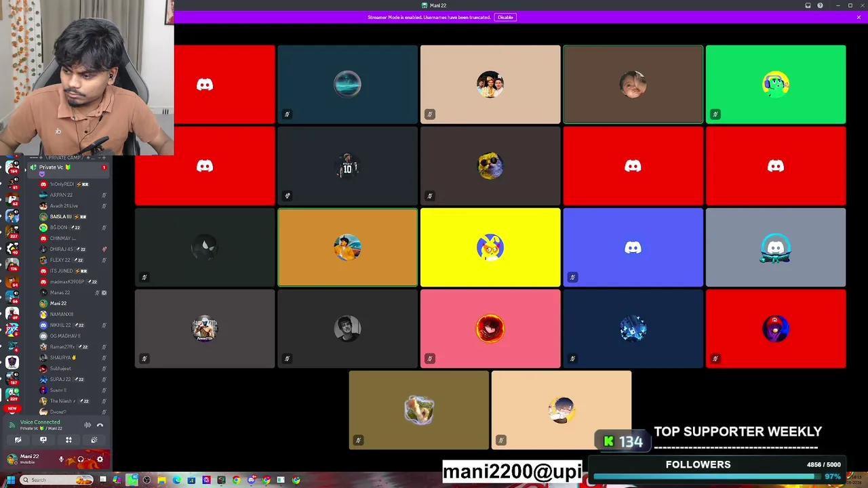Focus the olive video tile in bottom row
The height and width of the screenshot is (488, 868).
tap(419, 410)
